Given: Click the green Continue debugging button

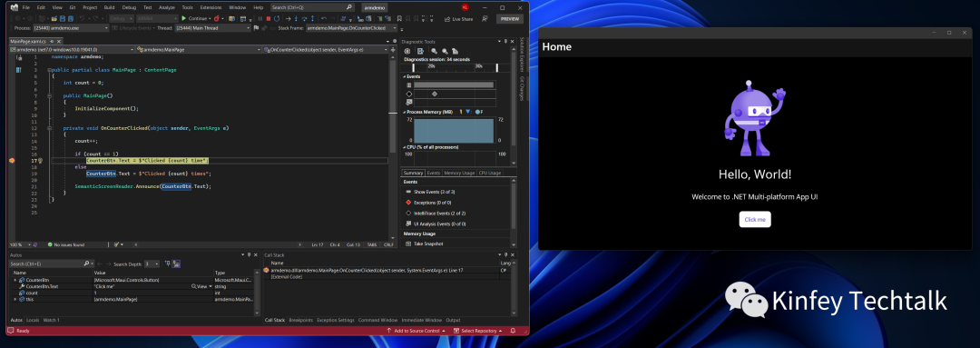Looking at the screenshot, I should (194, 19).
